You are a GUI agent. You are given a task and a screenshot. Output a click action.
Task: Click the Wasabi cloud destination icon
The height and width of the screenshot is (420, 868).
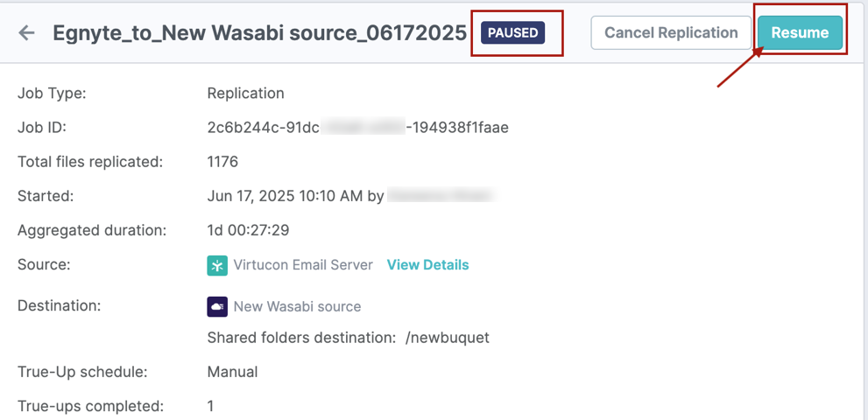(217, 306)
